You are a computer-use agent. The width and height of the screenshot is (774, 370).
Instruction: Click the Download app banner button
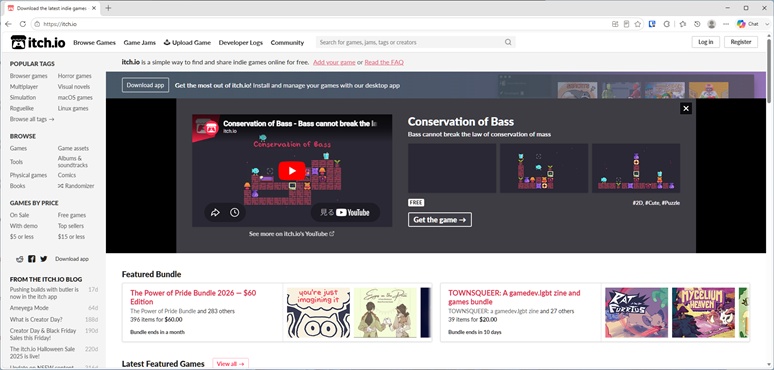(145, 85)
